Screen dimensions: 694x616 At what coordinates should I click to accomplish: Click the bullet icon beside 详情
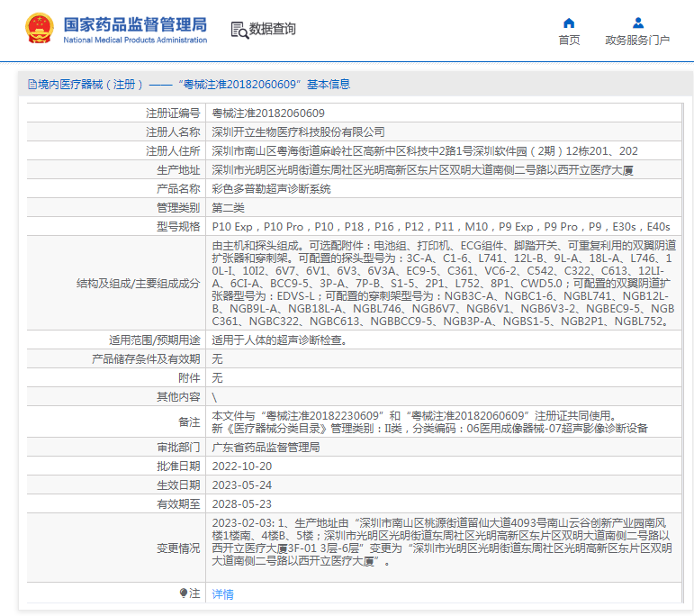pyautogui.click(x=185, y=593)
